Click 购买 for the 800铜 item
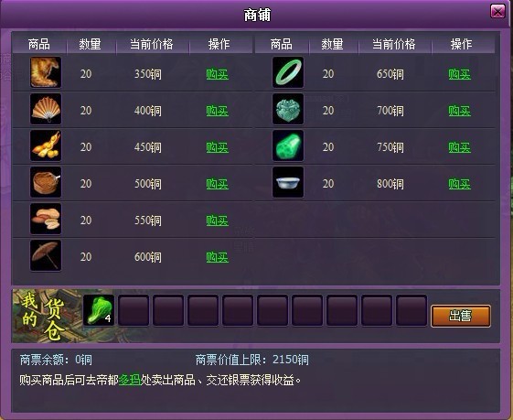The image size is (513, 420). pyautogui.click(x=459, y=184)
